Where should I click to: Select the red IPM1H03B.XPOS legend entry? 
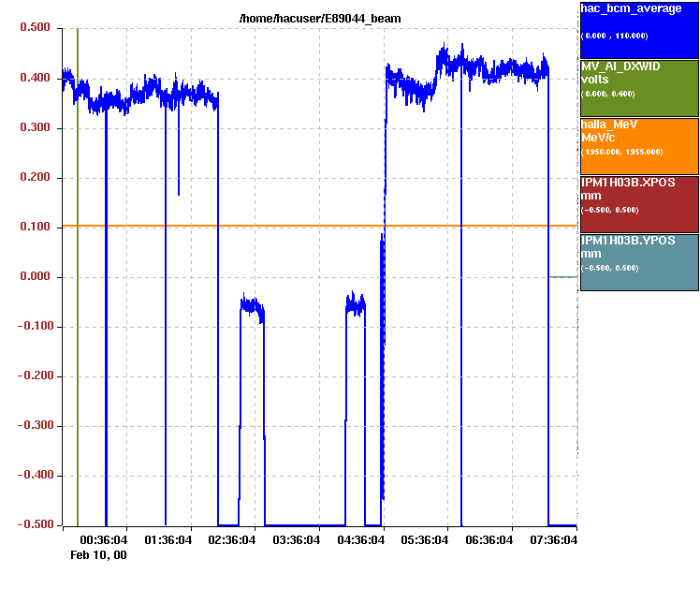point(639,203)
